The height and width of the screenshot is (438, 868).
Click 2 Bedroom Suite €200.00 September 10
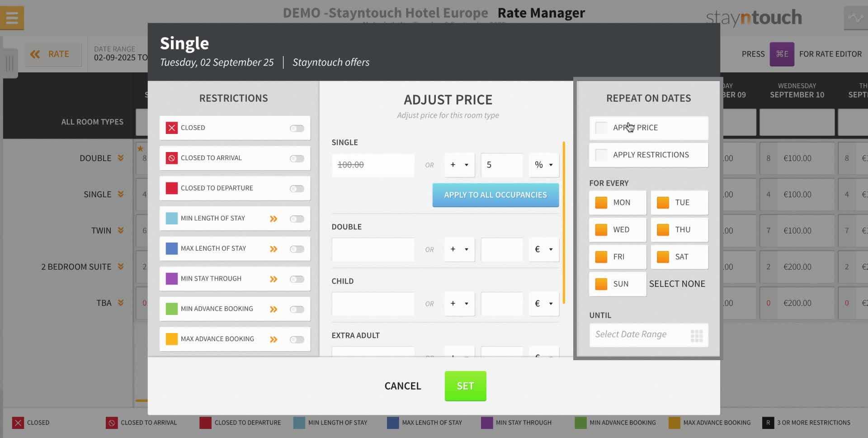(x=797, y=267)
